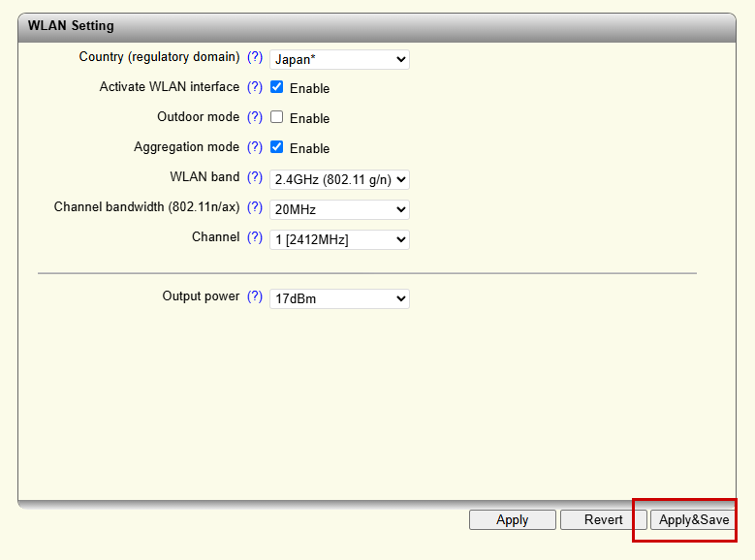Click the Apply button

coord(512,520)
